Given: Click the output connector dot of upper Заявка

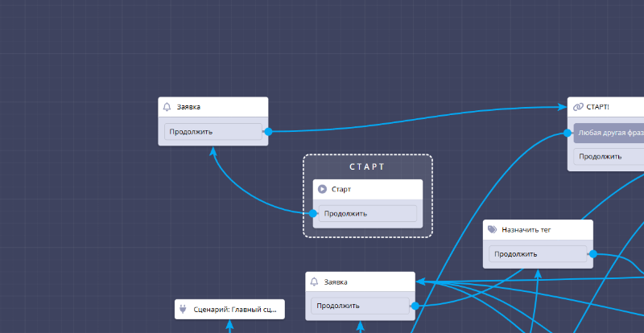Looking at the screenshot, I should point(268,131).
